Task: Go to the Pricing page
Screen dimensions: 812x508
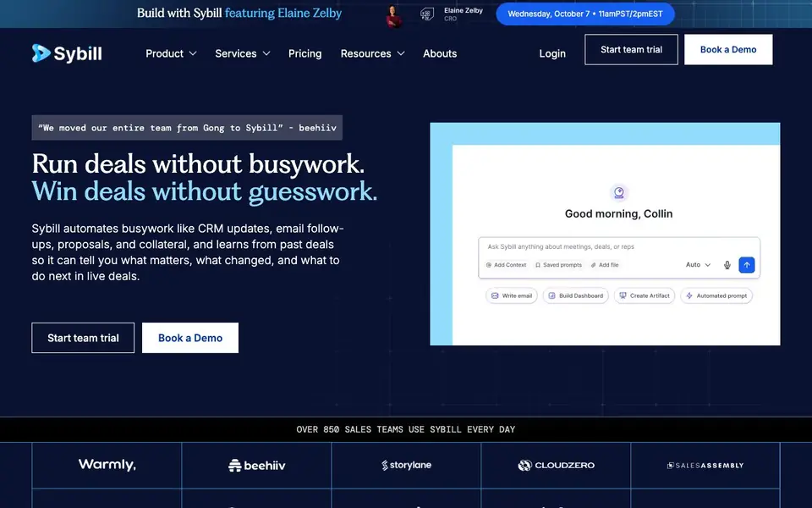Action: [305, 53]
